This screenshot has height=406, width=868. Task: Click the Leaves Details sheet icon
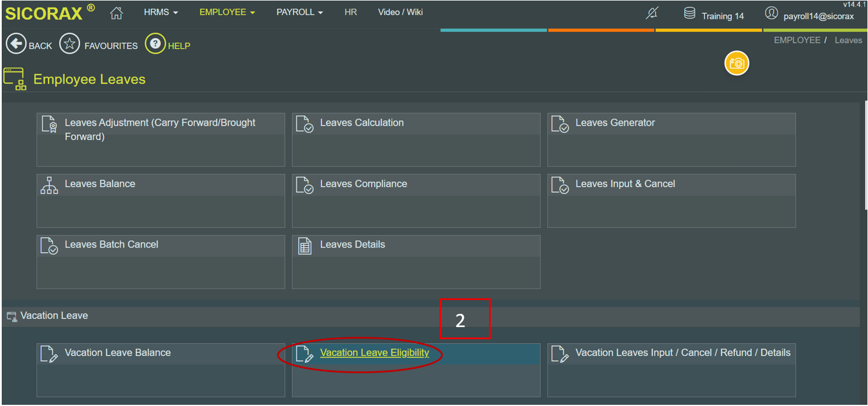pos(305,246)
